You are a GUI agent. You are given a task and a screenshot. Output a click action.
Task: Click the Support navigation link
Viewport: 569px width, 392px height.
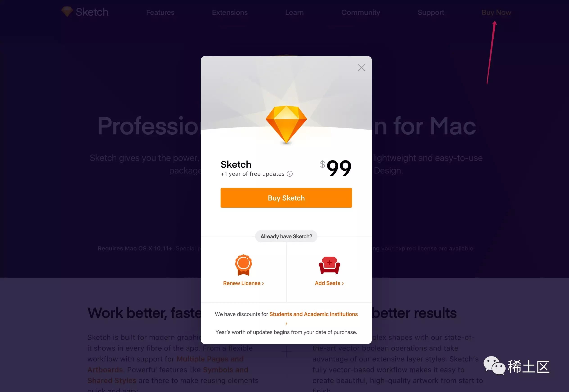[x=431, y=12]
